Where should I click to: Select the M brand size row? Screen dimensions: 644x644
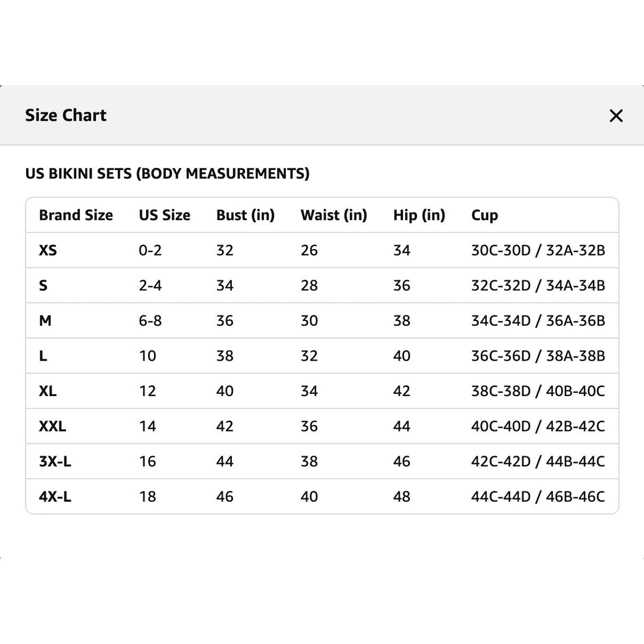tap(322, 320)
